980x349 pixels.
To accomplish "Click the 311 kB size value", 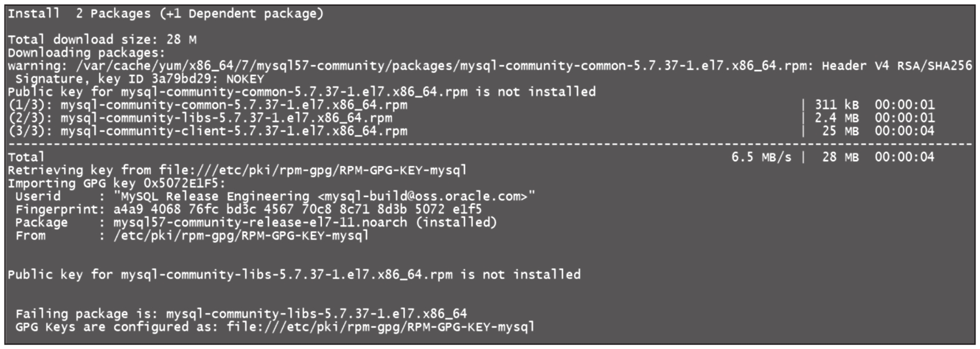I will (837, 105).
